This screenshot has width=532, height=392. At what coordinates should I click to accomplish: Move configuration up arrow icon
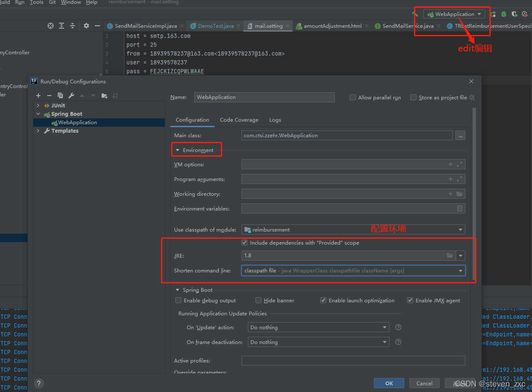(83, 96)
